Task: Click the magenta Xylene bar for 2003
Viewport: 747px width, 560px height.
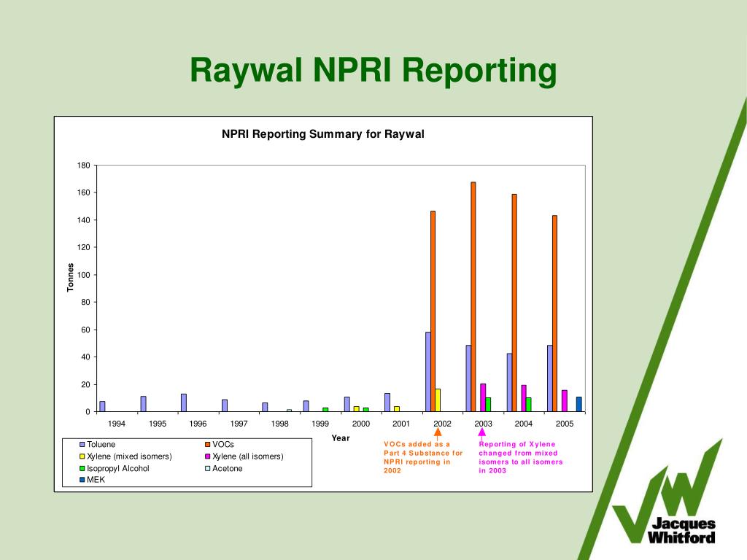Action: click(483, 397)
